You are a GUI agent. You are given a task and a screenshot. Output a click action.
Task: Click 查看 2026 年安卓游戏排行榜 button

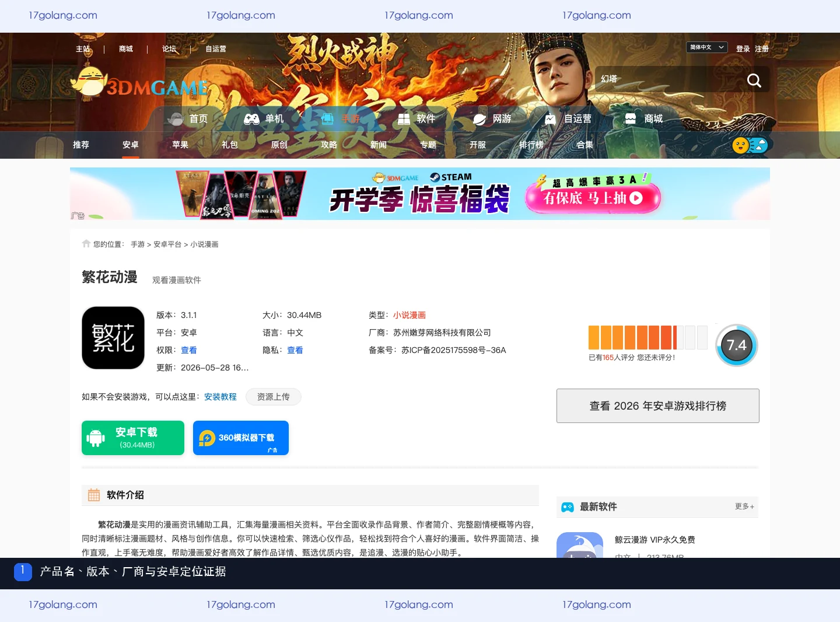coord(658,406)
